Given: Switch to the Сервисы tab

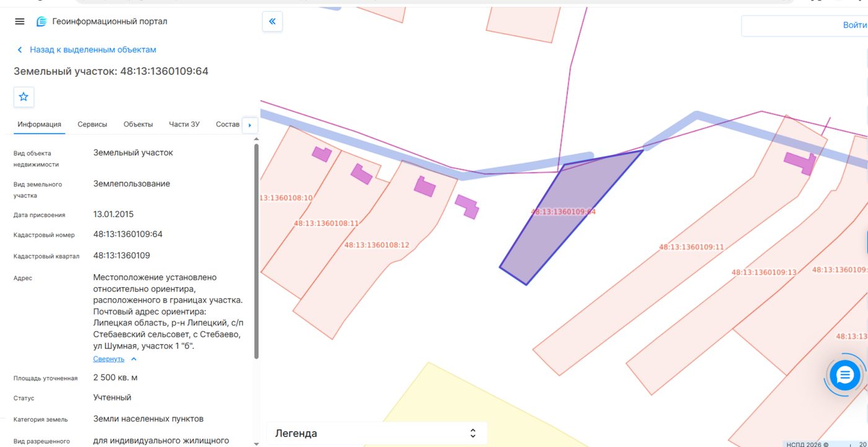Looking at the screenshot, I should tap(92, 124).
